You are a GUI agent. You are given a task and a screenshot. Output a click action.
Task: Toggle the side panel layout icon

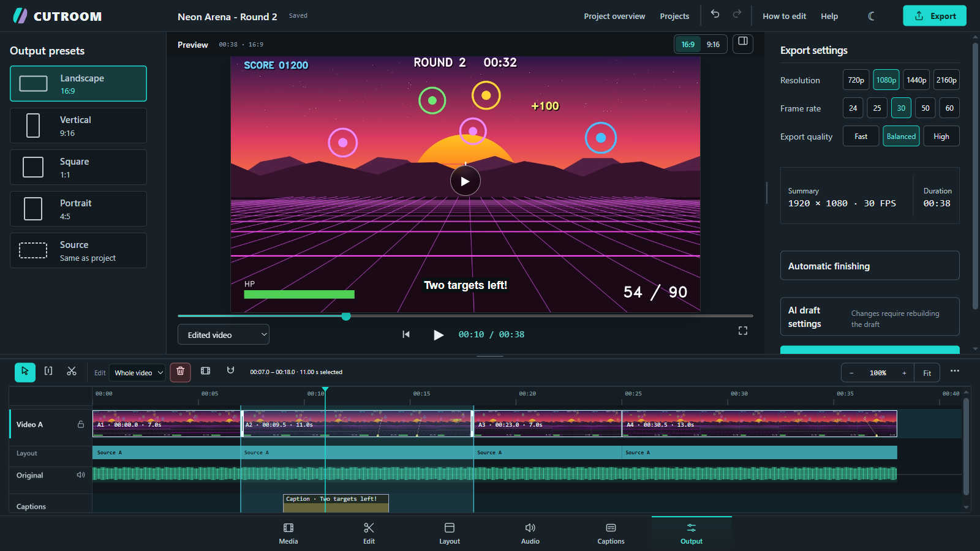click(x=743, y=43)
